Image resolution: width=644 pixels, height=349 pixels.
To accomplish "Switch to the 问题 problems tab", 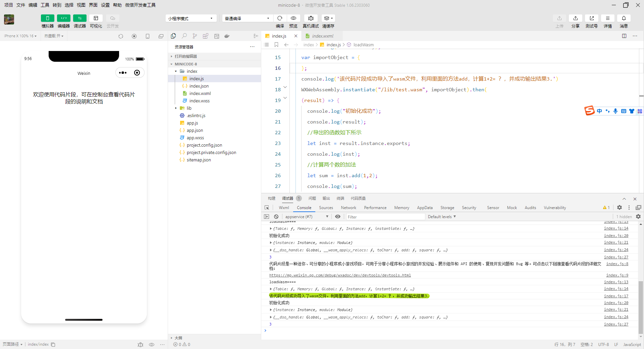I will (x=312, y=198).
